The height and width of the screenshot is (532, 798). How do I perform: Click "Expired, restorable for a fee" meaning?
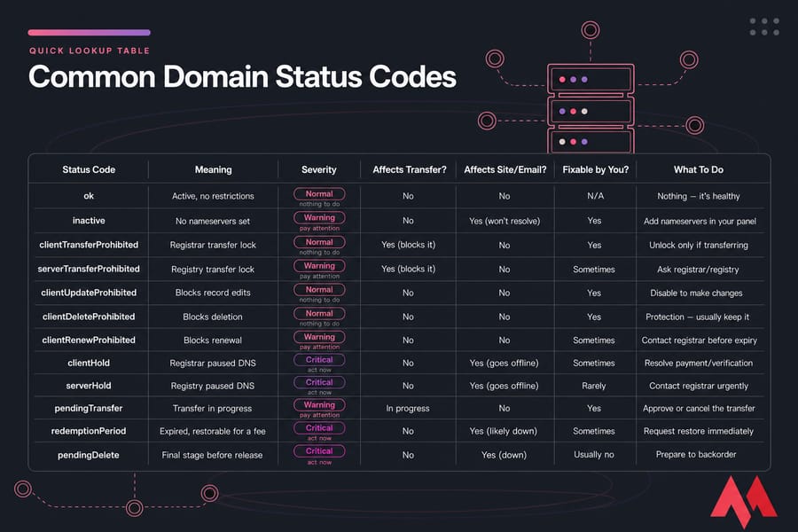coord(213,431)
